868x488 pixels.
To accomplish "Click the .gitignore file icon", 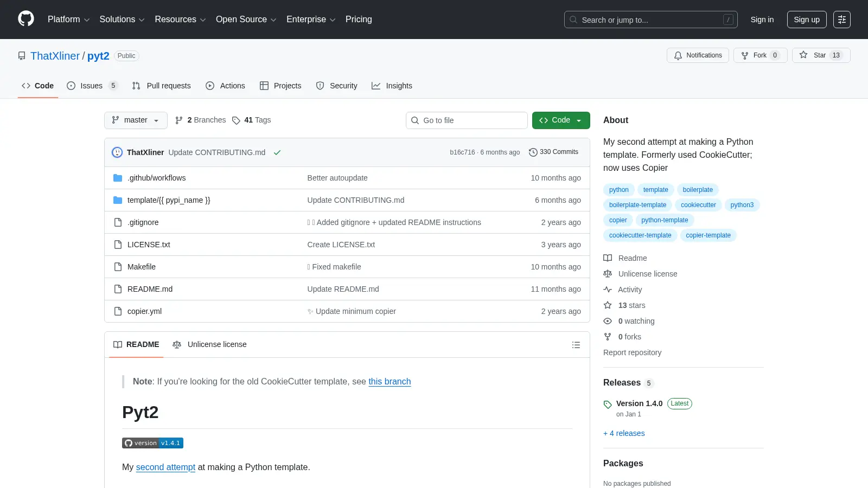I will [x=118, y=222].
